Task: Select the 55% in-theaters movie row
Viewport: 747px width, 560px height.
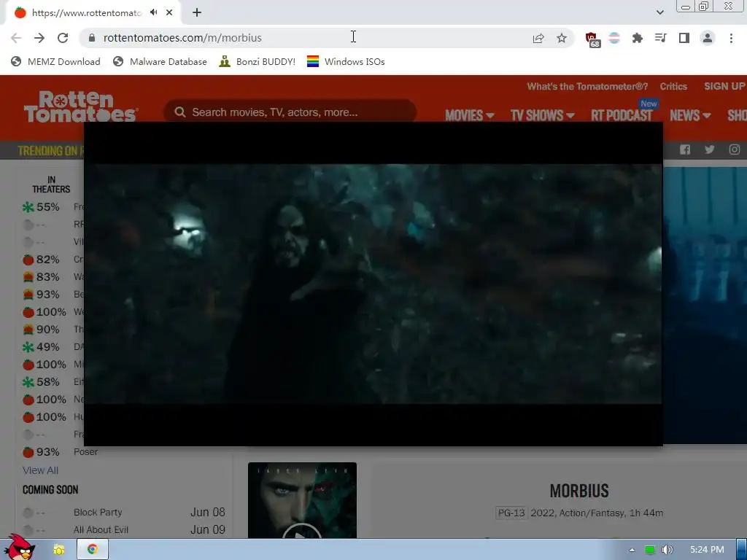Action: click(53, 207)
